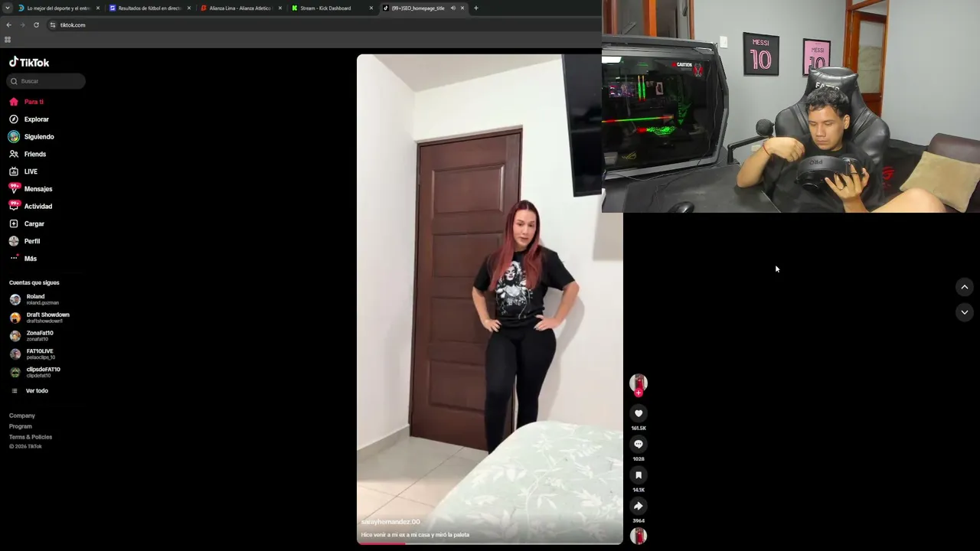Open a new browser tab
This screenshot has width=980, height=551.
pos(476,8)
